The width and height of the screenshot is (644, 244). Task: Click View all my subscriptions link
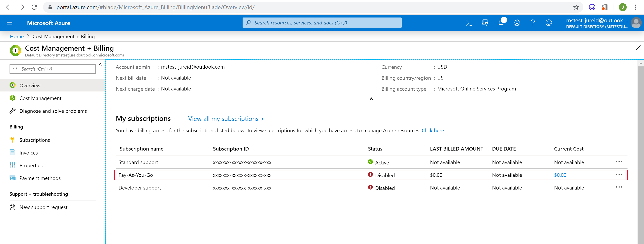click(x=226, y=119)
